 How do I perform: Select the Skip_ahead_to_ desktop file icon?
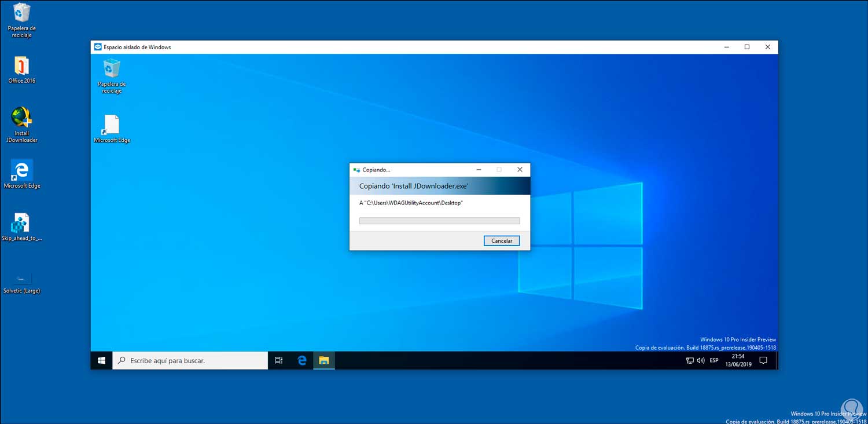click(22, 227)
